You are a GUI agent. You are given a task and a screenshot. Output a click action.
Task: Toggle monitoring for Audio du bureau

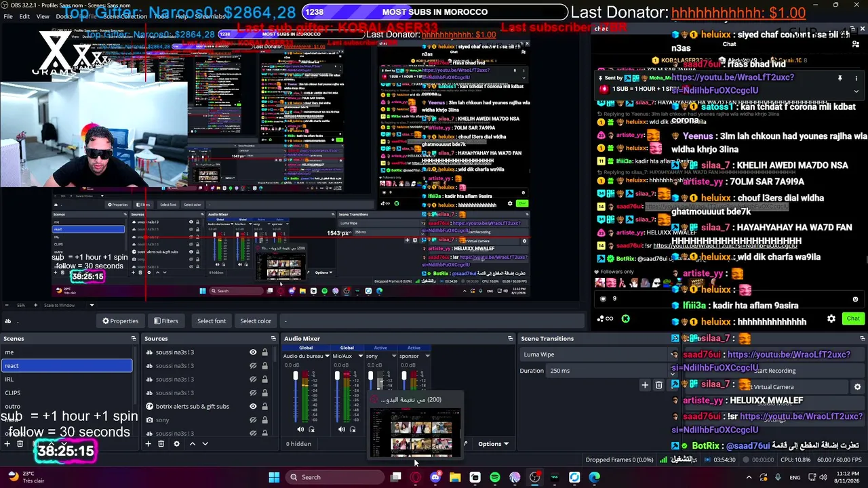(311, 429)
